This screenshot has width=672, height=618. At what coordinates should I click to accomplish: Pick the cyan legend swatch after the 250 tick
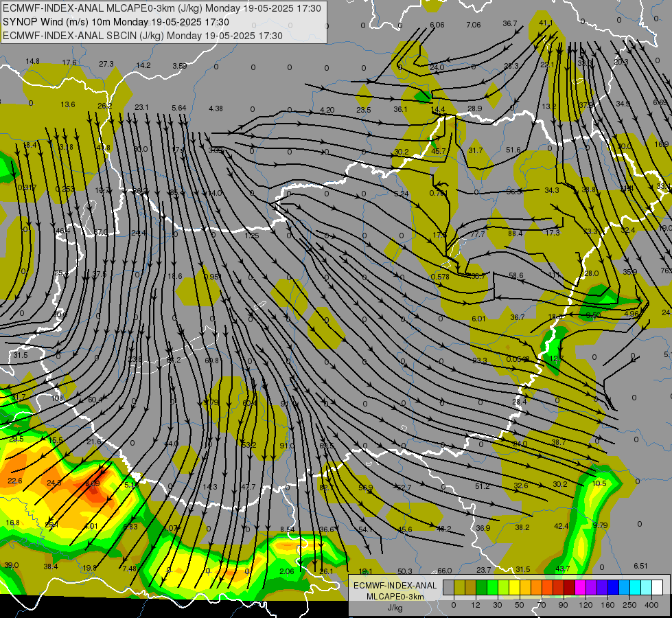pyautogui.click(x=636, y=587)
